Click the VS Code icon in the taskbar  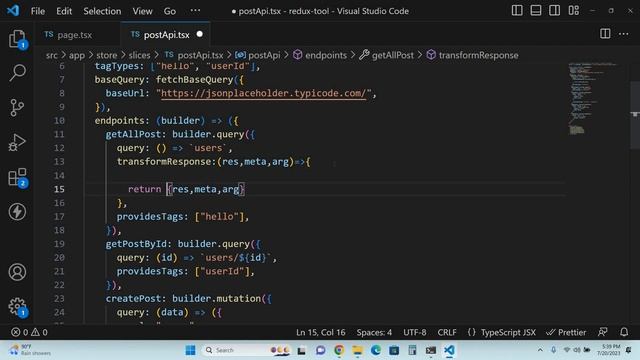point(449,350)
